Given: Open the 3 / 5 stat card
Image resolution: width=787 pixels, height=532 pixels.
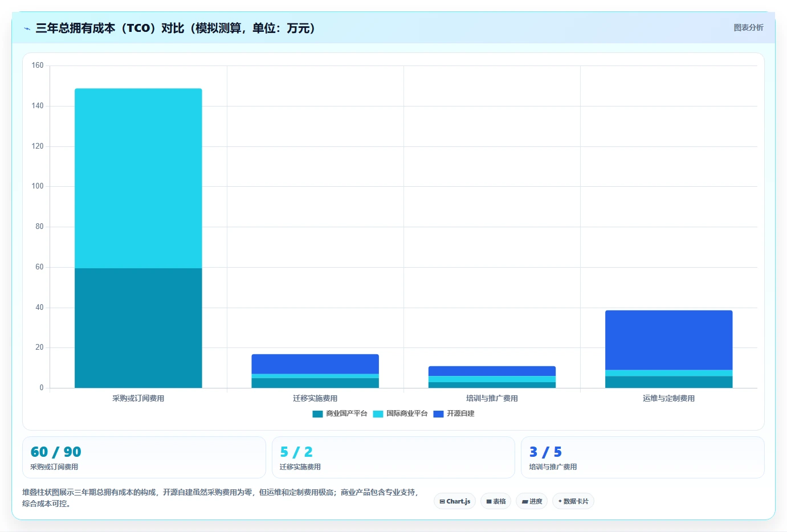Looking at the screenshot, I should [x=643, y=457].
